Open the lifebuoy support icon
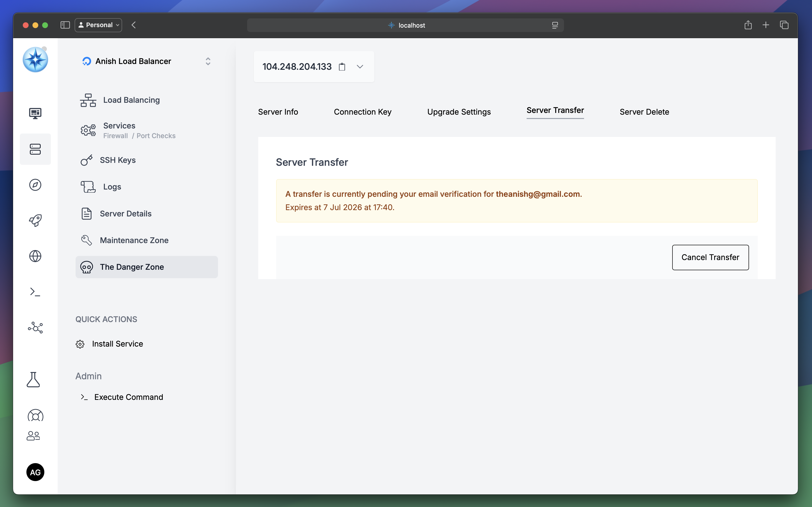Image resolution: width=812 pixels, height=507 pixels. [x=35, y=415]
